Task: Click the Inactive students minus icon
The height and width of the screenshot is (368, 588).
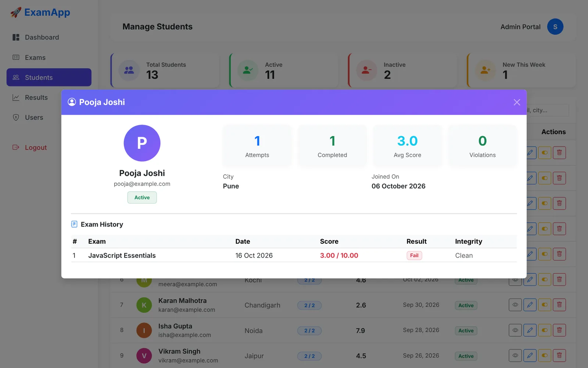Action: (x=366, y=70)
